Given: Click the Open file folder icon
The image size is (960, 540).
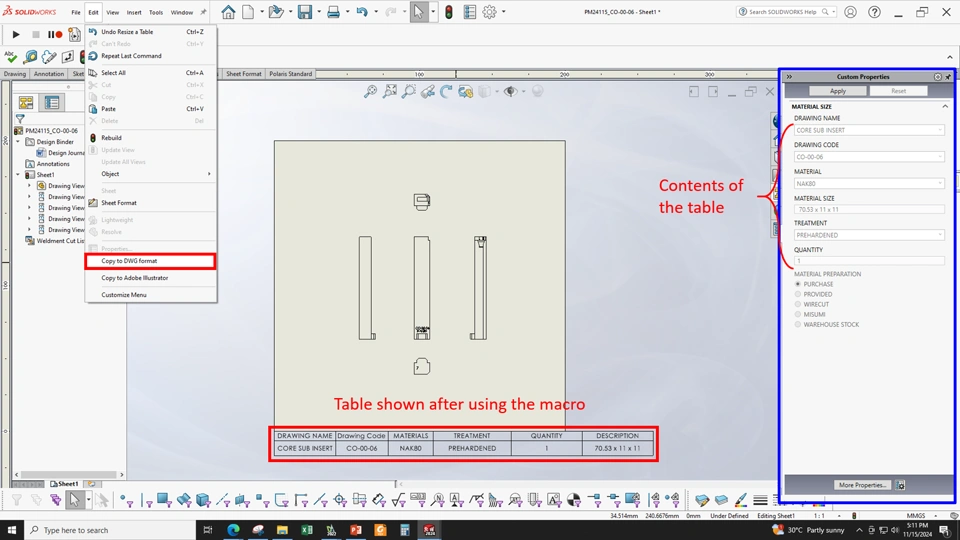Looking at the screenshot, I should (x=276, y=12).
